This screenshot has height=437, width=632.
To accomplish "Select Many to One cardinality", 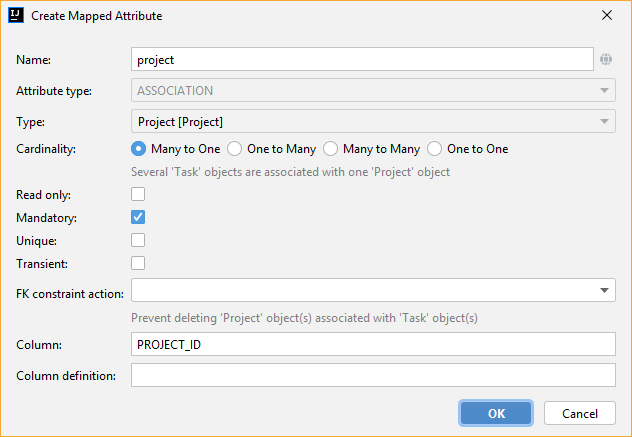I will [138, 149].
